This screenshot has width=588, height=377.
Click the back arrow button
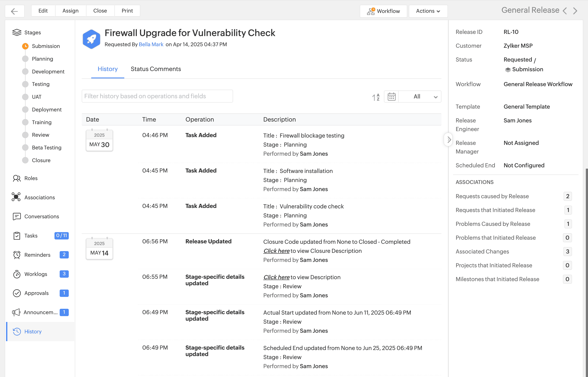[x=14, y=11]
